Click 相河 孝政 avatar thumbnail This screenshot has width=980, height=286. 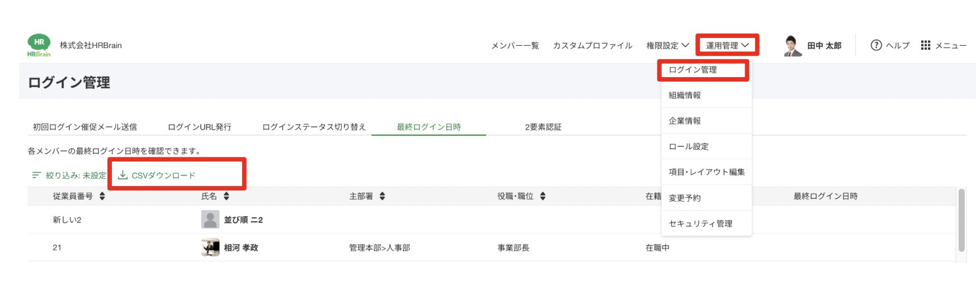click(x=210, y=247)
